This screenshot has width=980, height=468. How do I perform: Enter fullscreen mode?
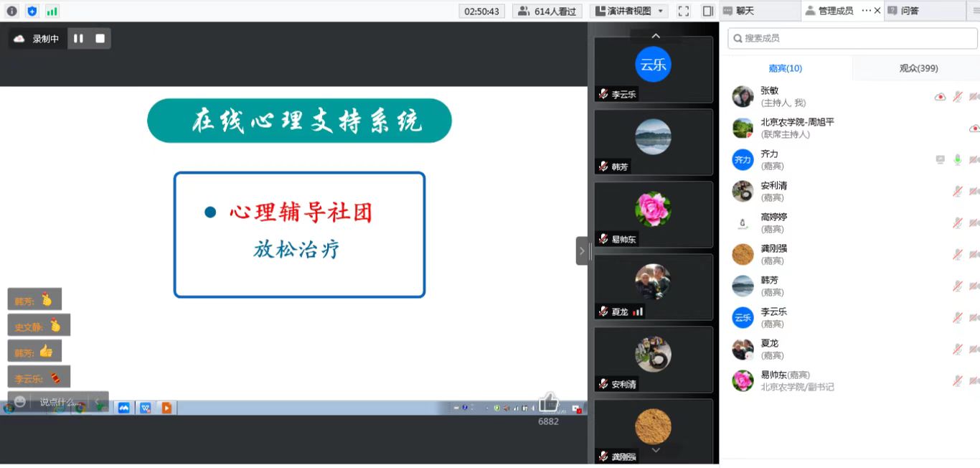pyautogui.click(x=684, y=11)
